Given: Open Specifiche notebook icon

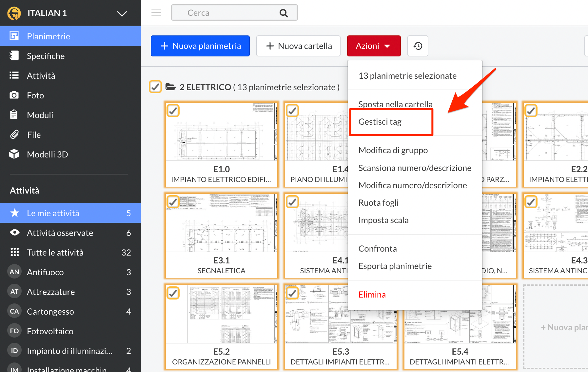Looking at the screenshot, I should [x=14, y=56].
